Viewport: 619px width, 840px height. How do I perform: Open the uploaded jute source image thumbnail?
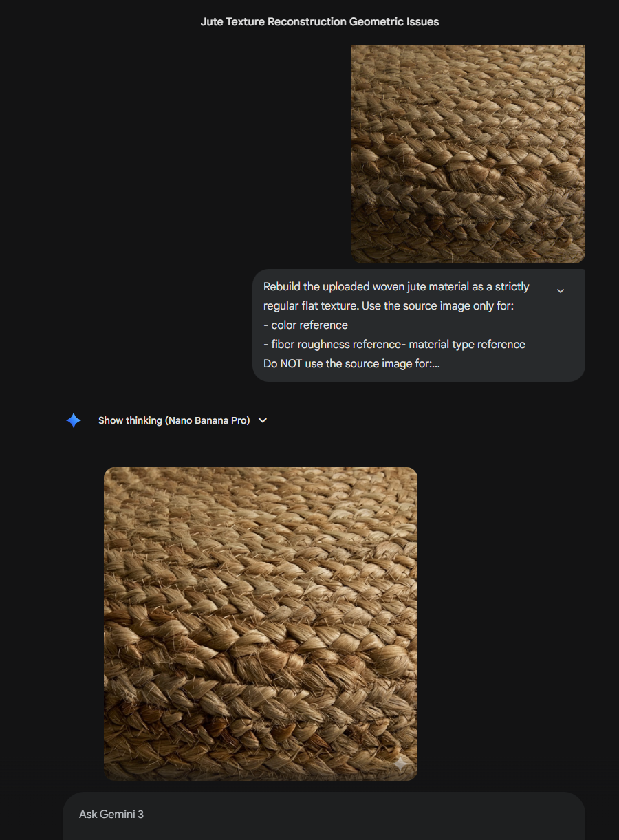tap(468, 154)
